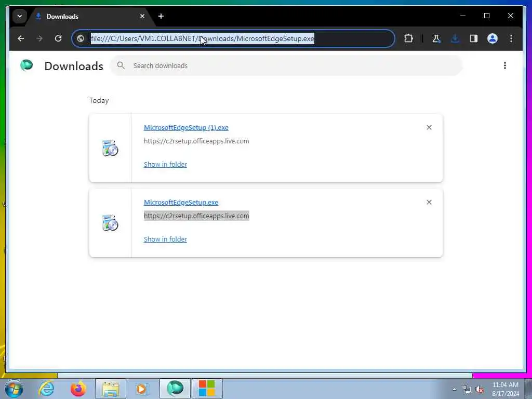Image resolution: width=532 pixels, height=399 pixels.
Task: Open the browser three-dot menu
Action: (x=511, y=38)
